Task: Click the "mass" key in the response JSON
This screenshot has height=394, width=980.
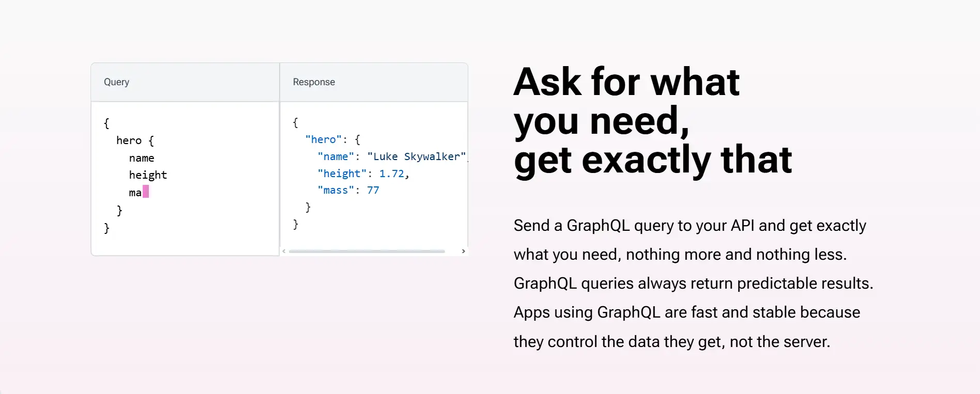Action: [x=335, y=190]
